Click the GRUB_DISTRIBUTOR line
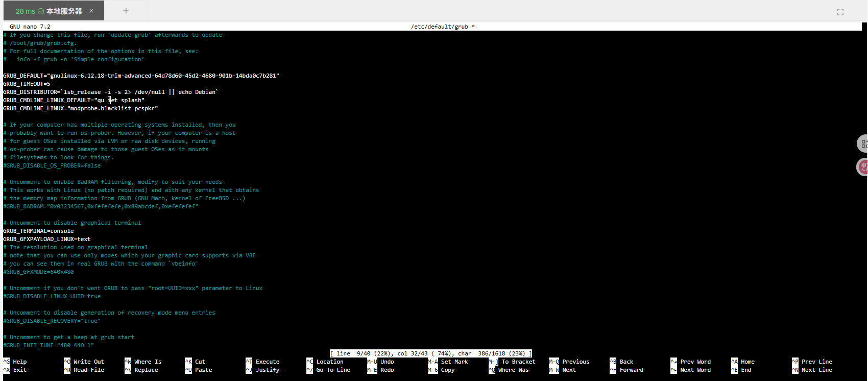 [111, 92]
